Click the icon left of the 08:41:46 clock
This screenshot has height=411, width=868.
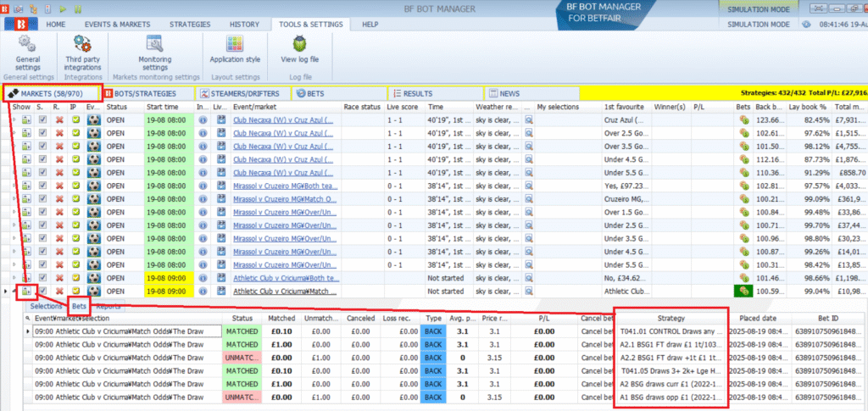pyautogui.click(x=806, y=25)
